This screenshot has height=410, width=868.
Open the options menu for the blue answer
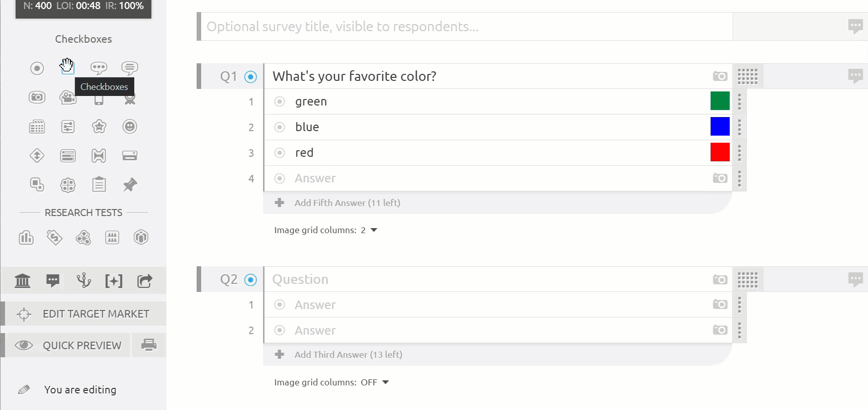(739, 128)
